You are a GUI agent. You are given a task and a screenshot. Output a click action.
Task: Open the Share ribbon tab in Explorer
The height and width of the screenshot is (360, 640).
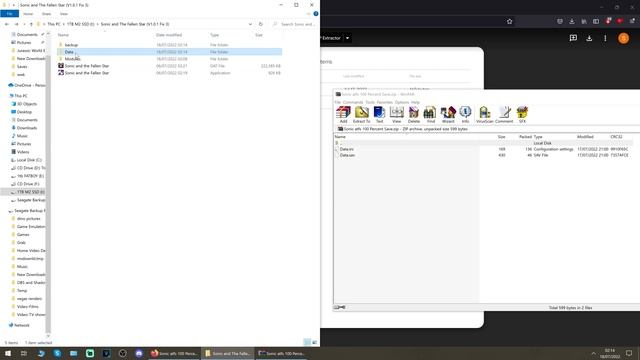[46, 14]
